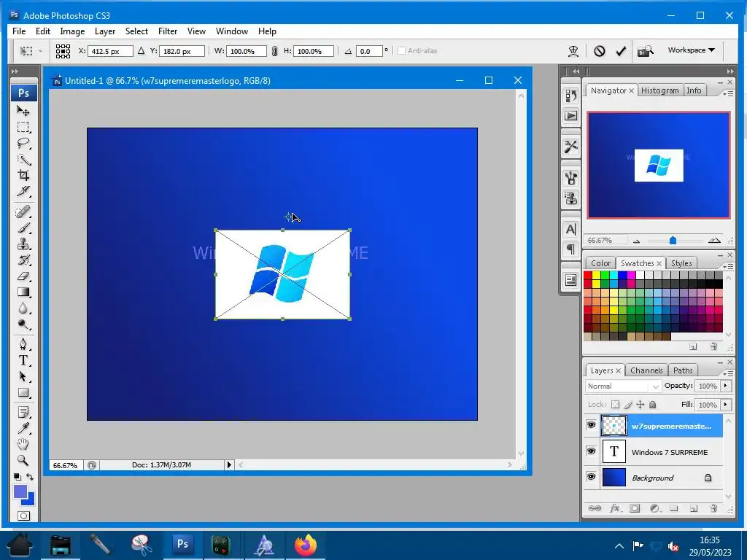The image size is (747, 560).
Task: Select the Eyedropper tool
Action: (x=23, y=427)
